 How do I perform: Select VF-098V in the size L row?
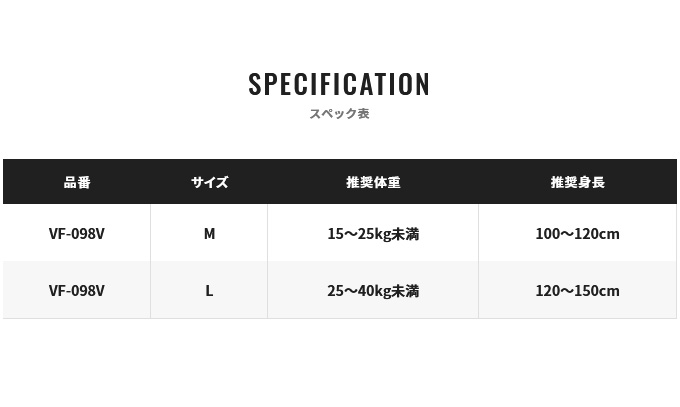tap(77, 291)
